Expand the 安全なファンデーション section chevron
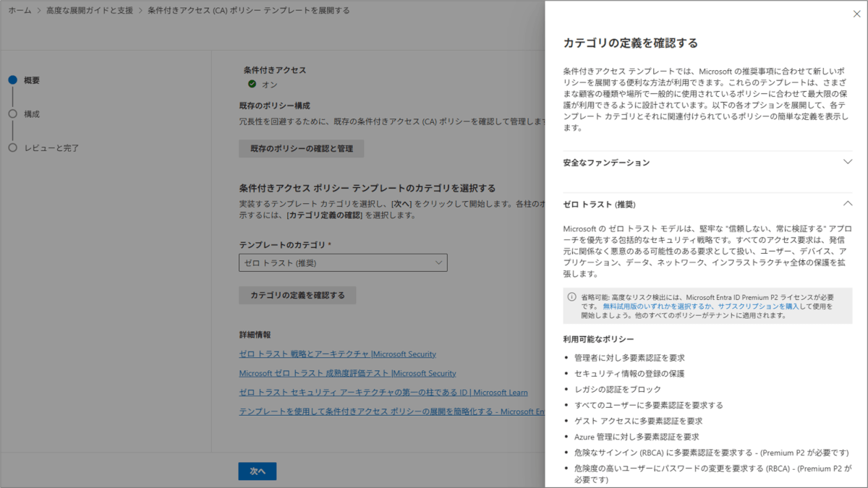The height and width of the screenshot is (488, 868). pyautogui.click(x=848, y=162)
